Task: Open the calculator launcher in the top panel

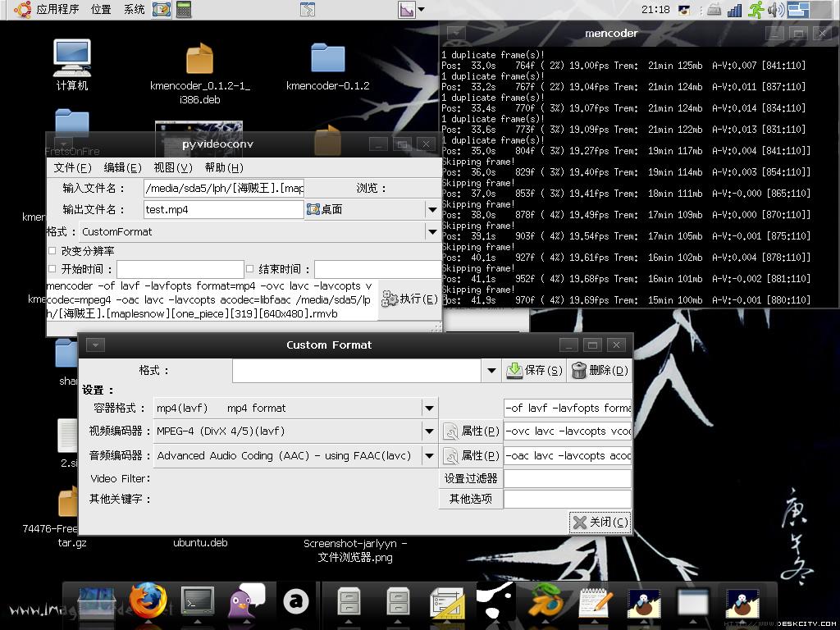Action: click(184, 9)
